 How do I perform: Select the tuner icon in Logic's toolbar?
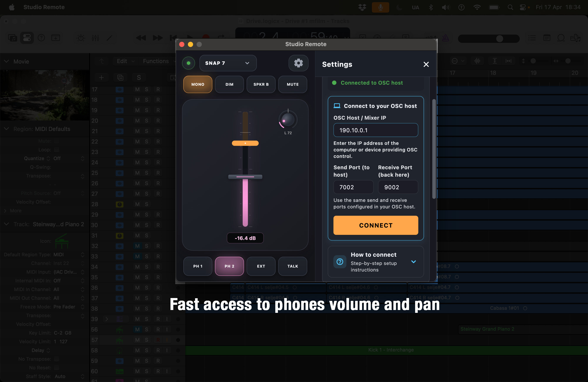80,38
